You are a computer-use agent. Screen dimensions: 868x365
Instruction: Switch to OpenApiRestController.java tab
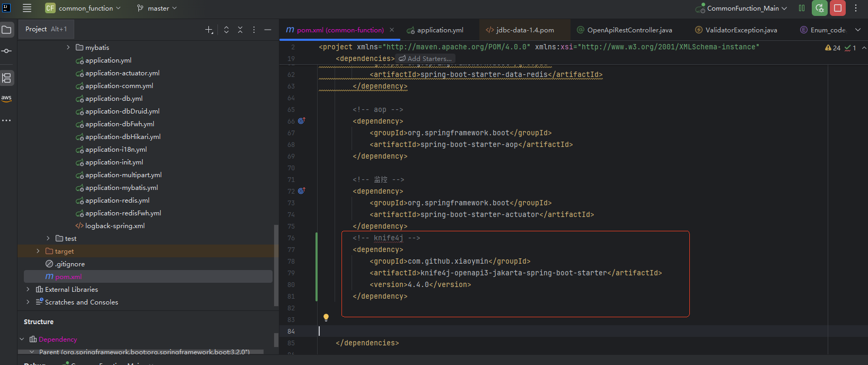coord(625,30)
